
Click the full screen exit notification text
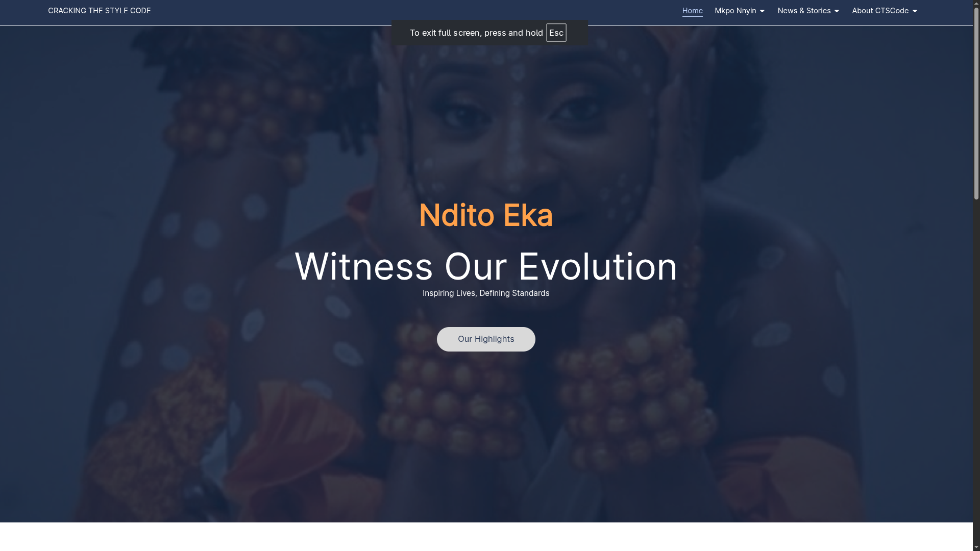click(476, 33)
